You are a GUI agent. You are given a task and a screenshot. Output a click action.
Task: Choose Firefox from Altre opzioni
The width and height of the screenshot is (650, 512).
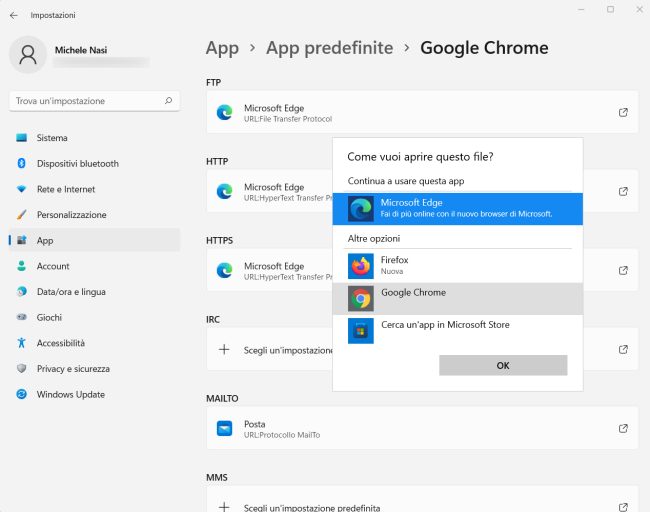pos(458,266)
